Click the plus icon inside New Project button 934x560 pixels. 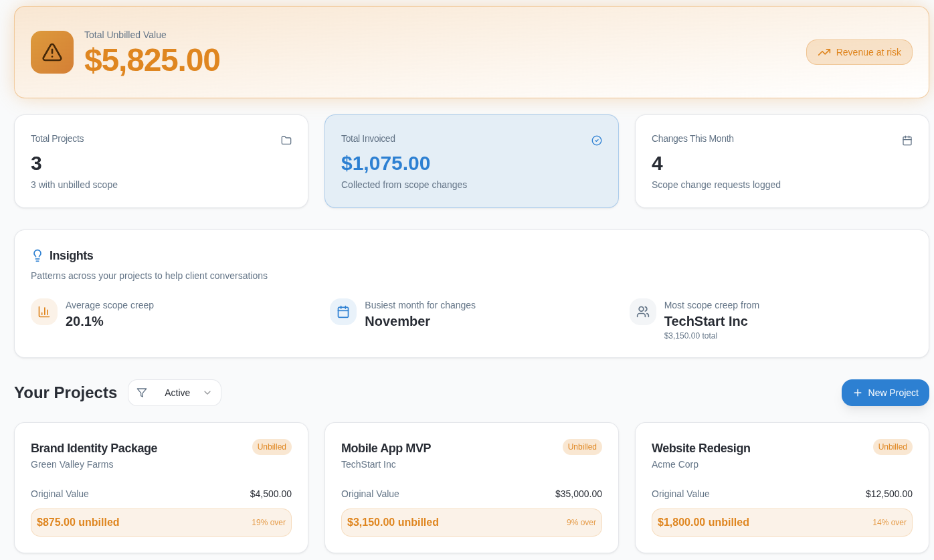pyautogui.click(x=857, y=393)
